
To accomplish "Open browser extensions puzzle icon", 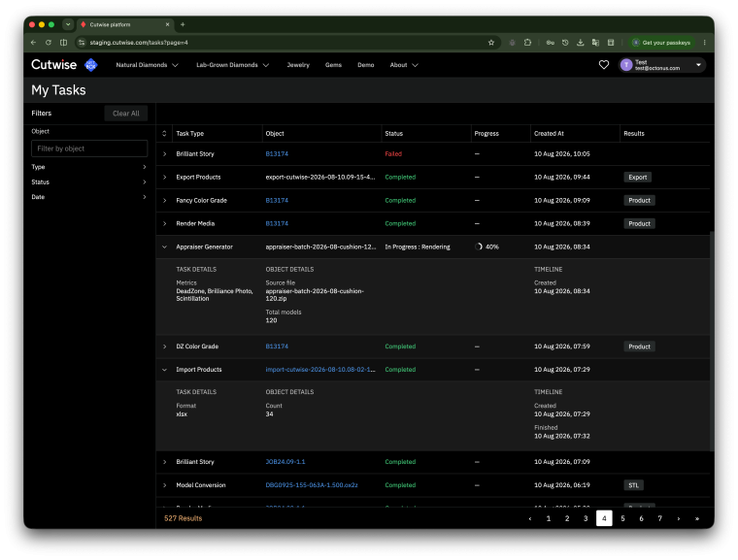I will [527, 43].
